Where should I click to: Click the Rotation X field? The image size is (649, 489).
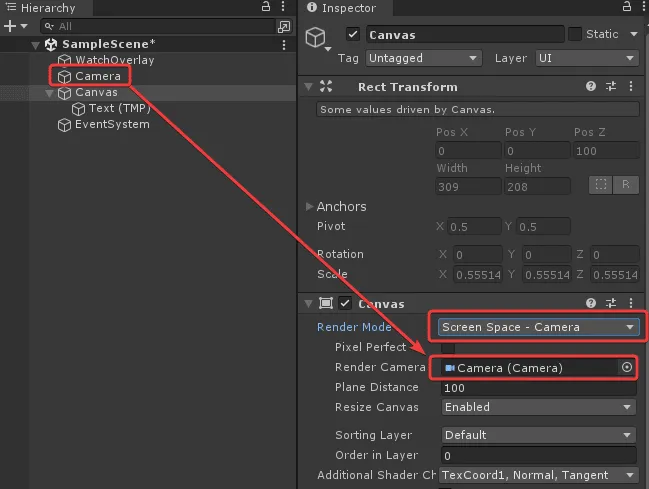(x=478, y=255)
